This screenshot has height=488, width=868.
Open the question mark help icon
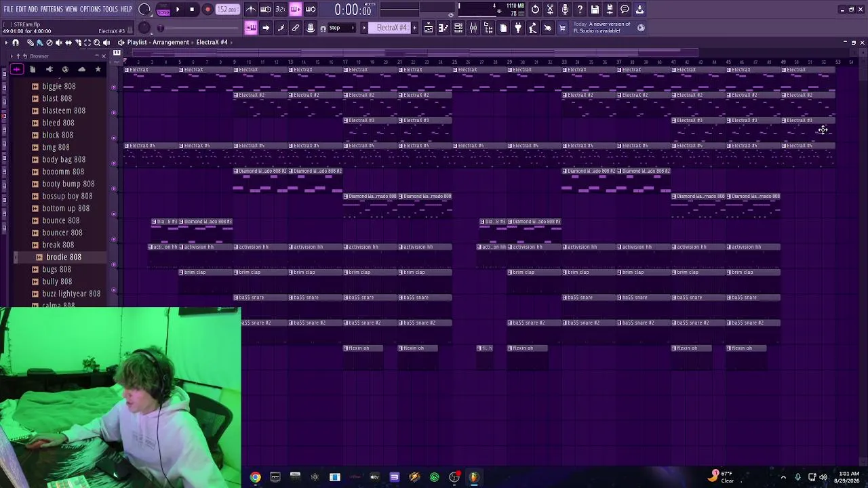pyautogui.click(x=580, y=9)
